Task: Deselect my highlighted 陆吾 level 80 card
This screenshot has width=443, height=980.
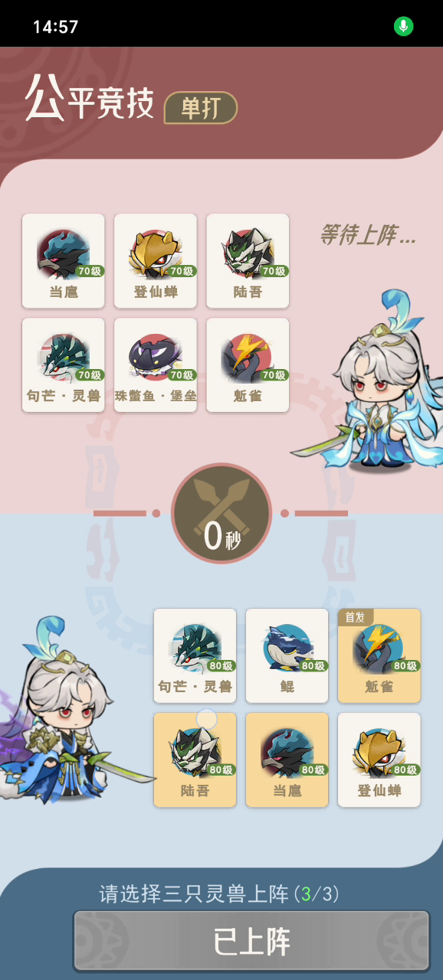Action: tap(195, 760)
